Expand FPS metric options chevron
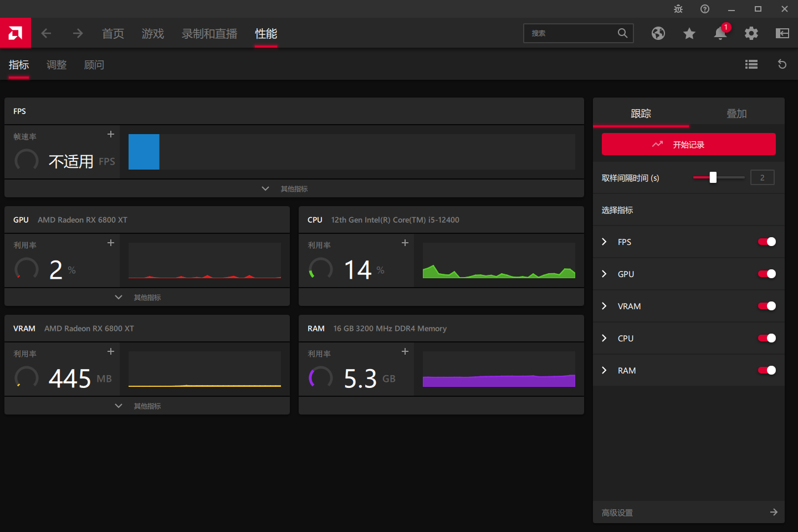798x532 pixels. 605,242
